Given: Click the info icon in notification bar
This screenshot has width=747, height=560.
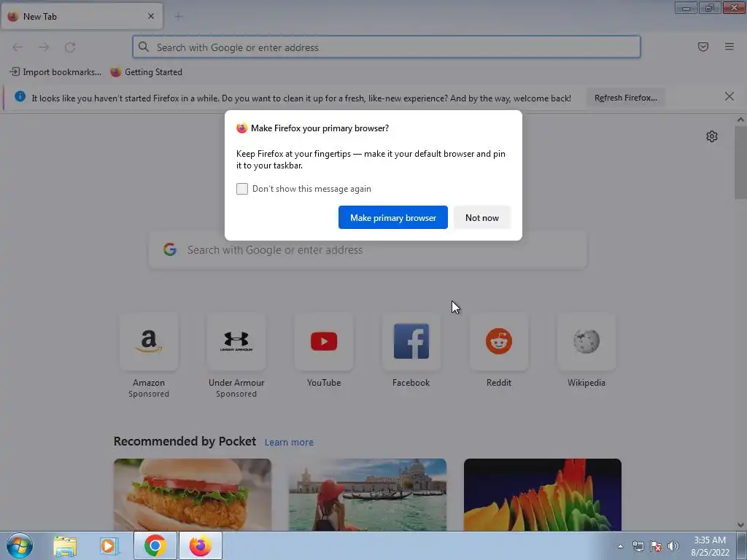Looking at the screenshot, I should tap(20, 97).
